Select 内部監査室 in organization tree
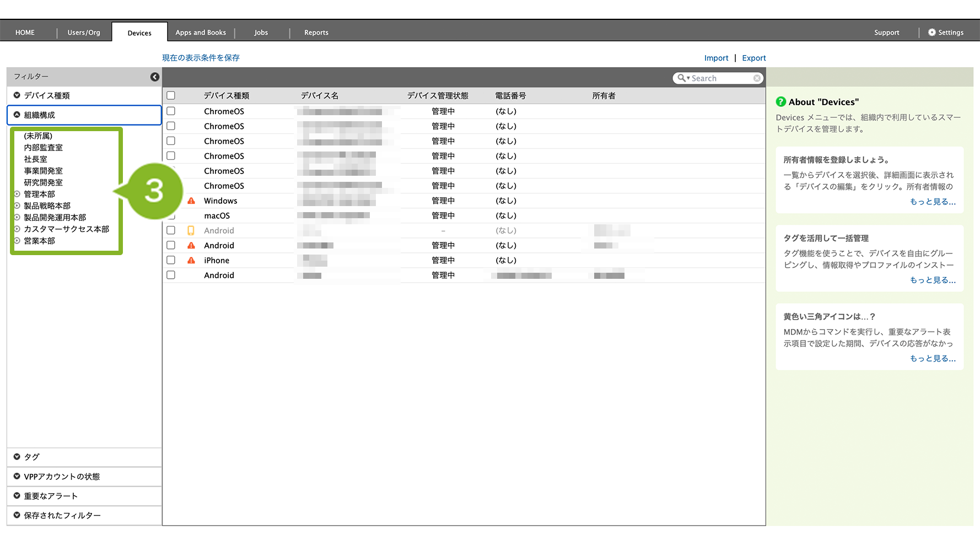Viewport: 980px width, 551px height. coord(43,148)
